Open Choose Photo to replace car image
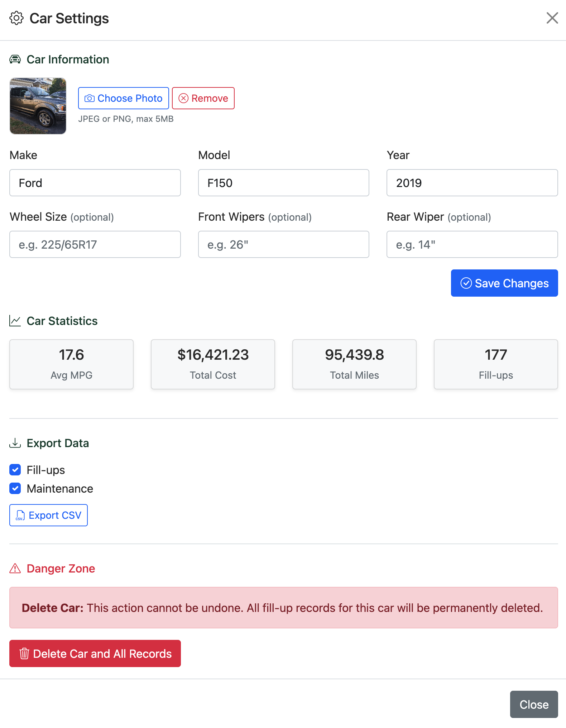 point(123,98)
